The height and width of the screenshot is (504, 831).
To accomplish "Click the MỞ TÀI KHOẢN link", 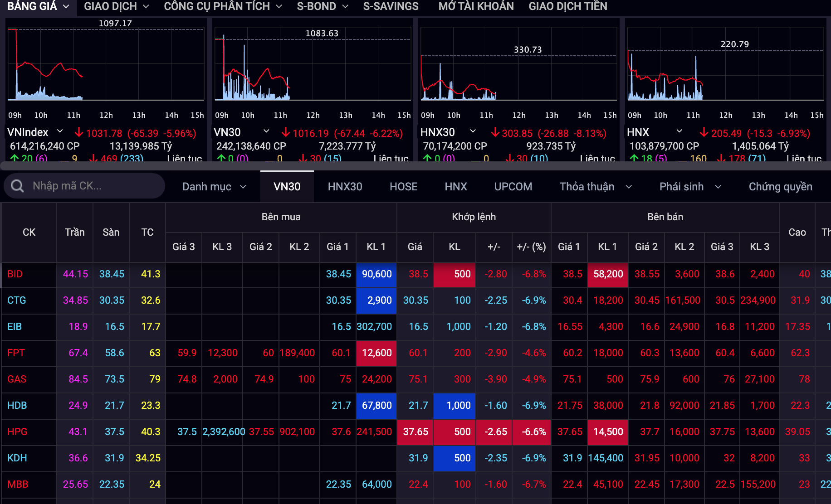I will (x=476, y=6).
